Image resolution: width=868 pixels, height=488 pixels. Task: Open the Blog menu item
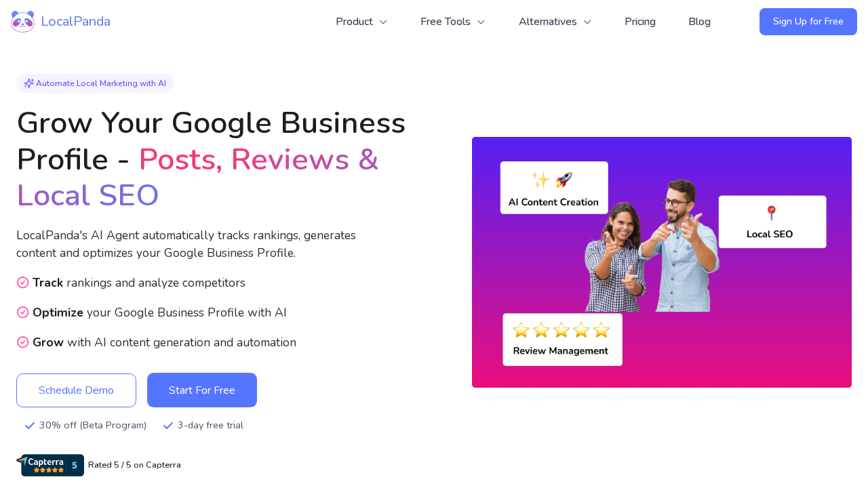(699, 22)
